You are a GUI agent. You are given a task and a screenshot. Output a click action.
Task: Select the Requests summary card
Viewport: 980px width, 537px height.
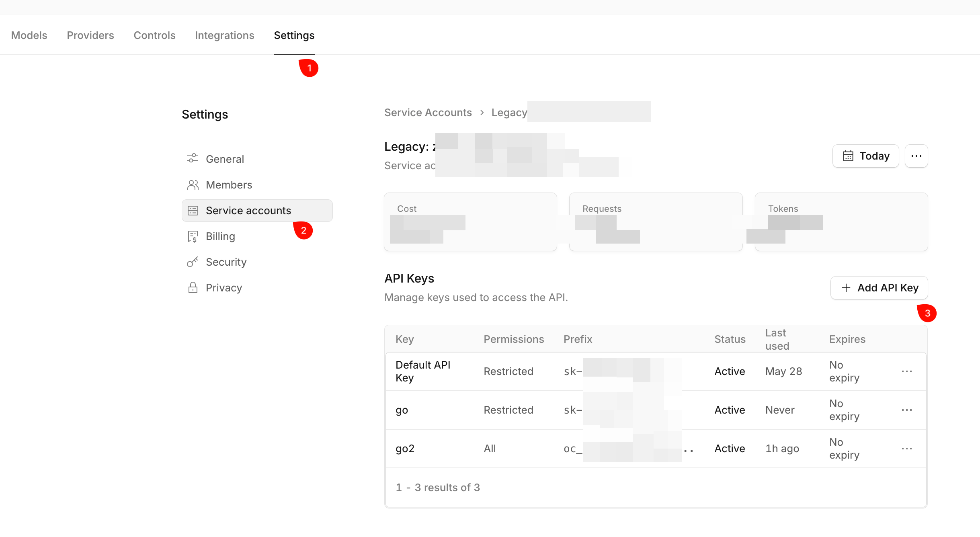point(656,222)
